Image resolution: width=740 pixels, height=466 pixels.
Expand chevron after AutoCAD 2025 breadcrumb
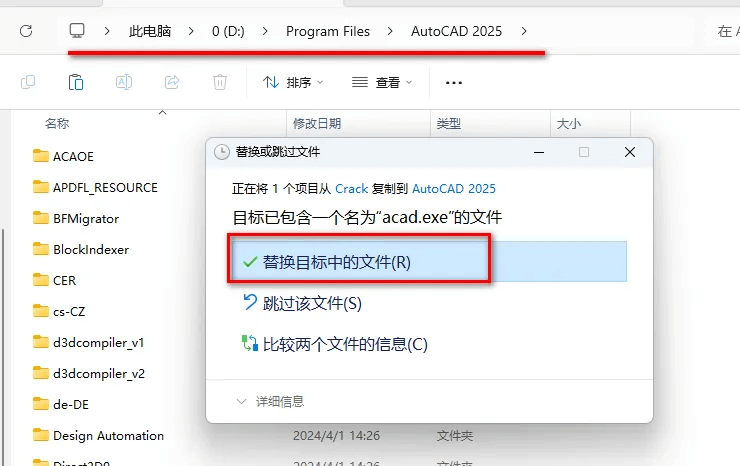pyautogui.click(x=524, y=31)
